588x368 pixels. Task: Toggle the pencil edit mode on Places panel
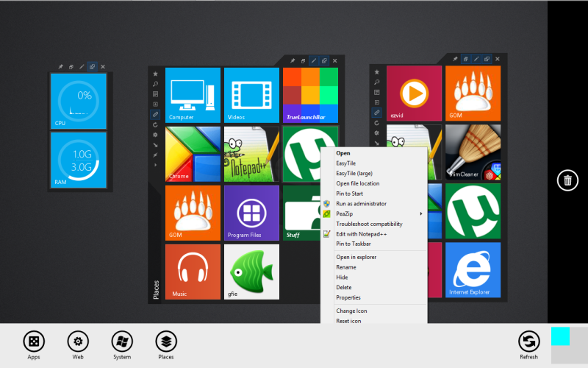click(x=313, y=60)
